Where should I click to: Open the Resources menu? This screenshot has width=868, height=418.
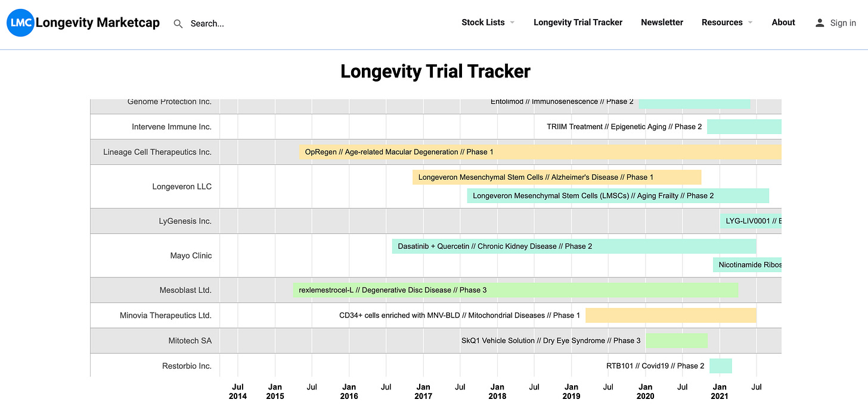coord(722,23)
